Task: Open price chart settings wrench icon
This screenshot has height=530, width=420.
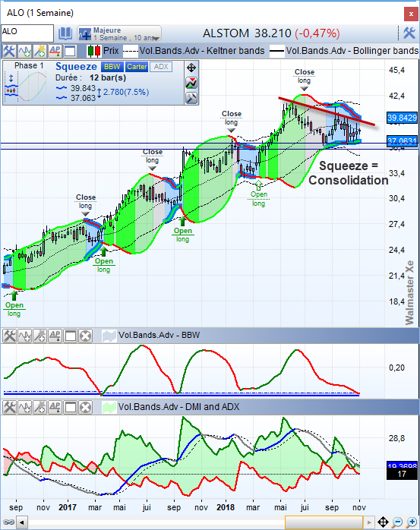Action: tap(8, 51)
